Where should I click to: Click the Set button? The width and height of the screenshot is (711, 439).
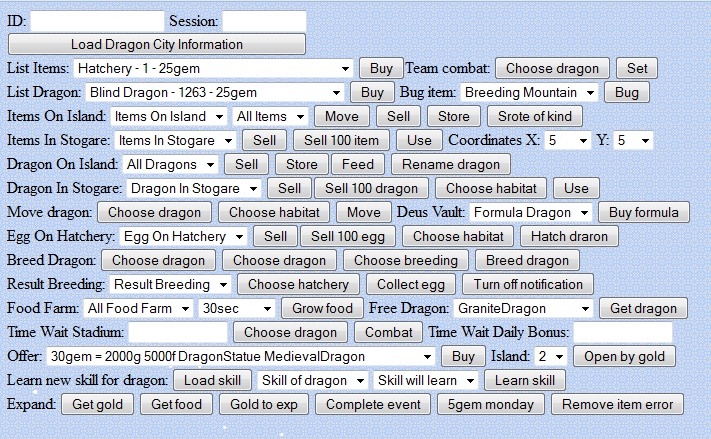click(637, 68)
